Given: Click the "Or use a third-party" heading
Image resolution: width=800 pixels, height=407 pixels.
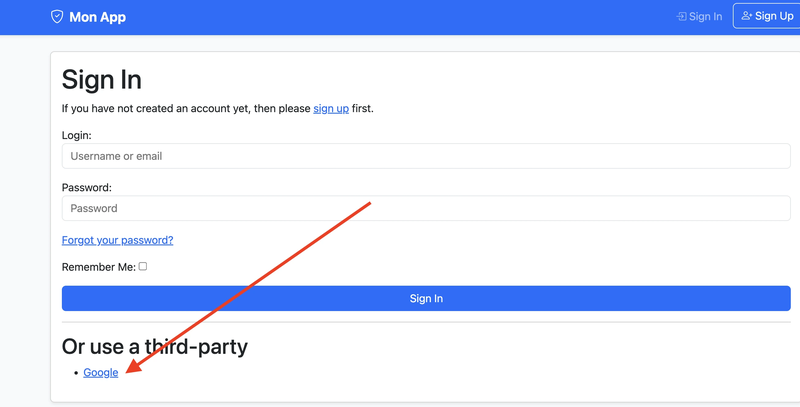Looking at the screenshot, I should click(x=155, y=346).
